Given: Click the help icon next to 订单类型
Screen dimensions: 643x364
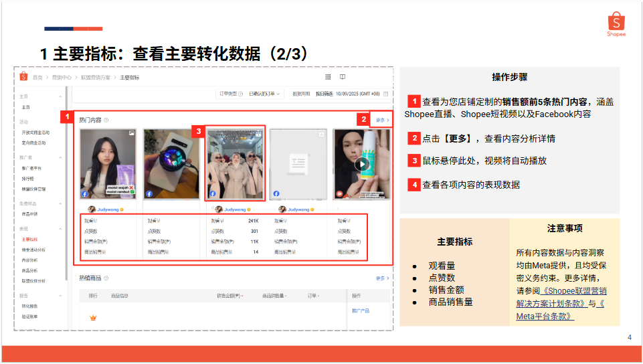Looking at the screenshot, I should 241,94.
